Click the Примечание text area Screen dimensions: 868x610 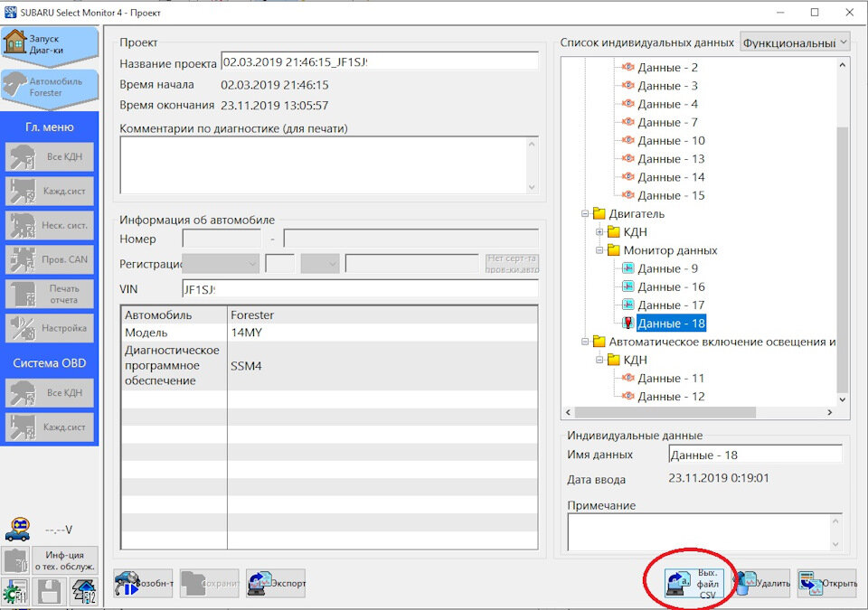click(x=704, y=532)
